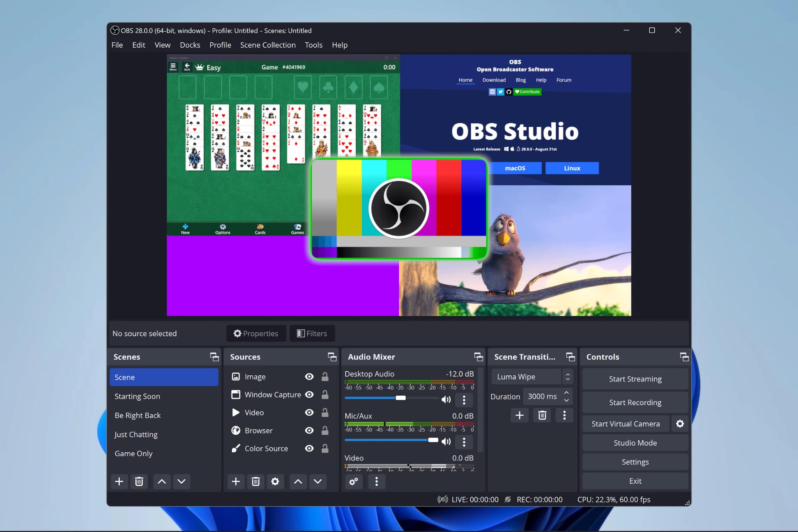Mute Desktop Audio speaker icon
This screenshot has width=798, height=532.
446,399
